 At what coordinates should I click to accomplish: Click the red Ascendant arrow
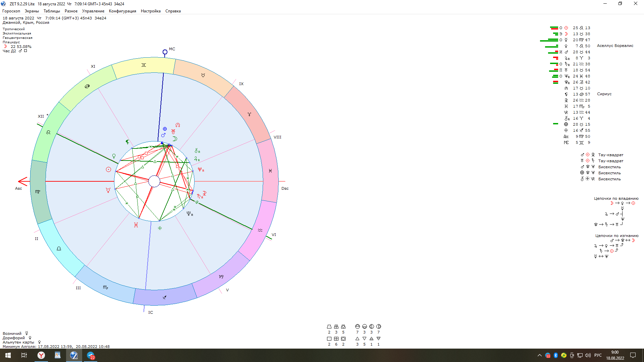pyautogui.click(x=23, y=181)
